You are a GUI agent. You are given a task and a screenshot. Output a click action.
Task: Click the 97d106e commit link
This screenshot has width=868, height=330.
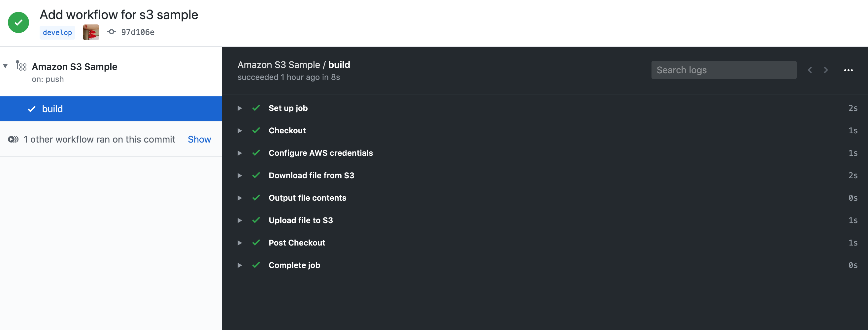tap(138, 32)
